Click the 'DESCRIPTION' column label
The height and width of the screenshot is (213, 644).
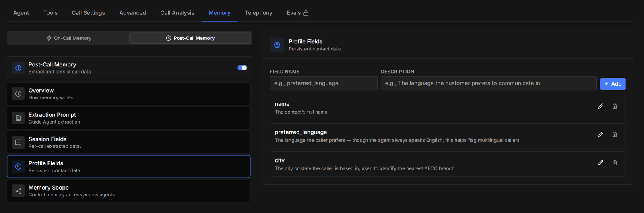pos(397,72)
